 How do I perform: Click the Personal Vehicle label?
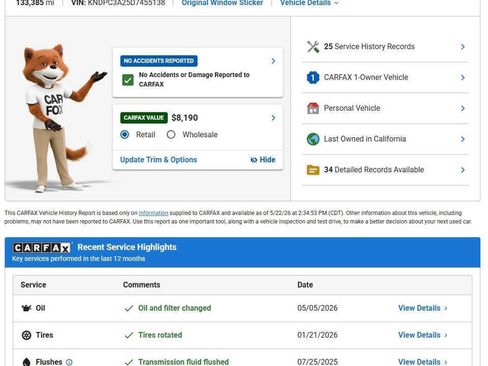(x=352, y=108)
